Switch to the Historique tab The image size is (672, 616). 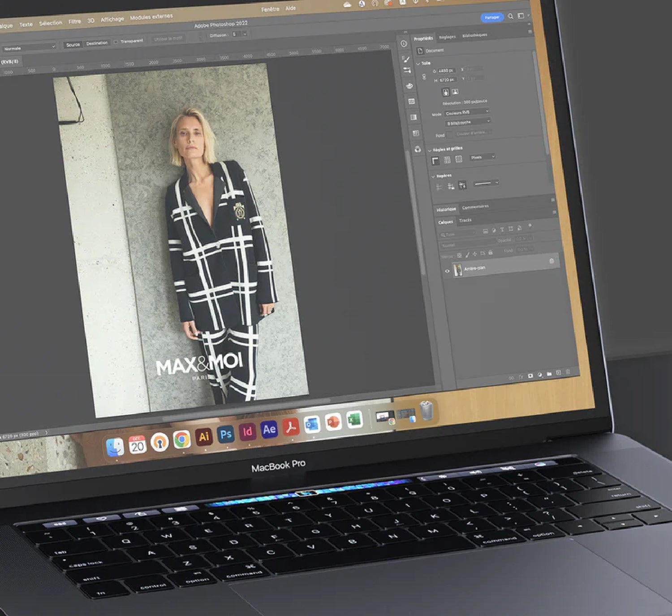(446, 210)
